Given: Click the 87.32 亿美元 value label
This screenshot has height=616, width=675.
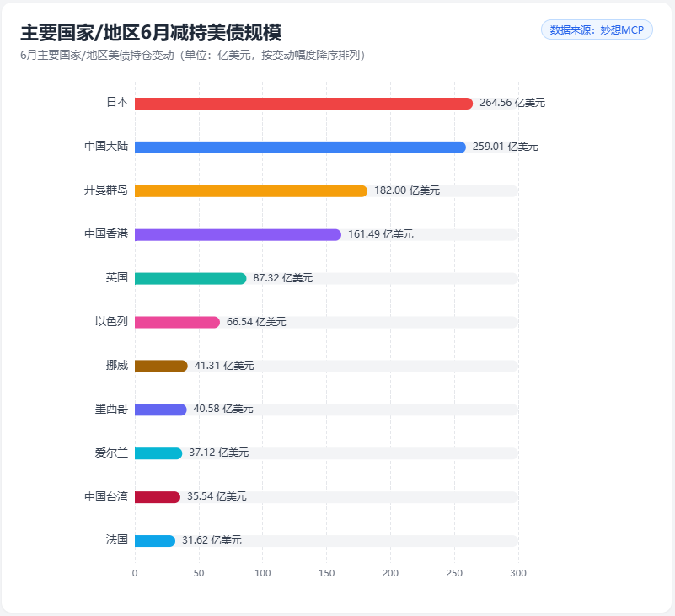Looking at the screenshot, I should 283,278.
